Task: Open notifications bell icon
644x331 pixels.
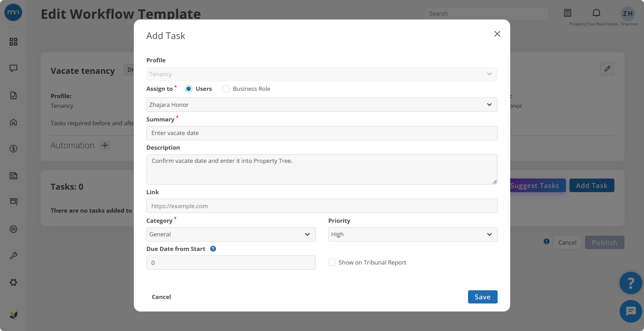Action: pos(596,13)
